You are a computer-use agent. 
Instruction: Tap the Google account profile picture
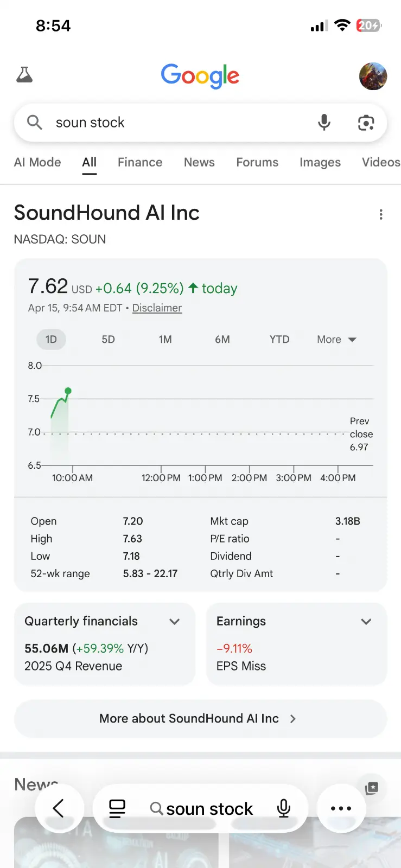(373, 76)
